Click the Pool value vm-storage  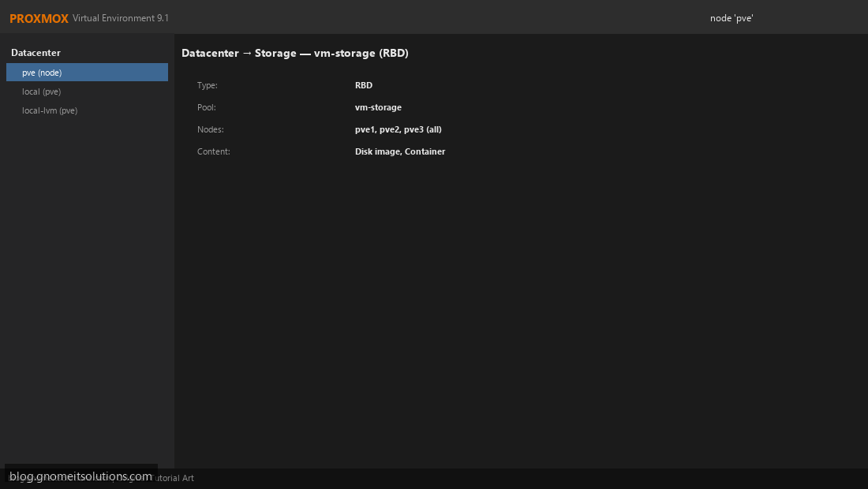pos(378,107)
